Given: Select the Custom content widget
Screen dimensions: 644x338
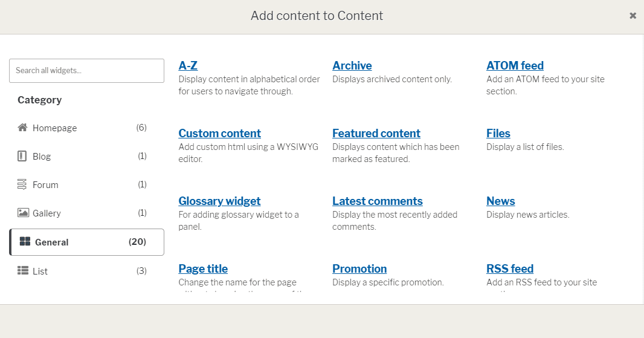Looking at the screenshot, I should click(220, 134).
